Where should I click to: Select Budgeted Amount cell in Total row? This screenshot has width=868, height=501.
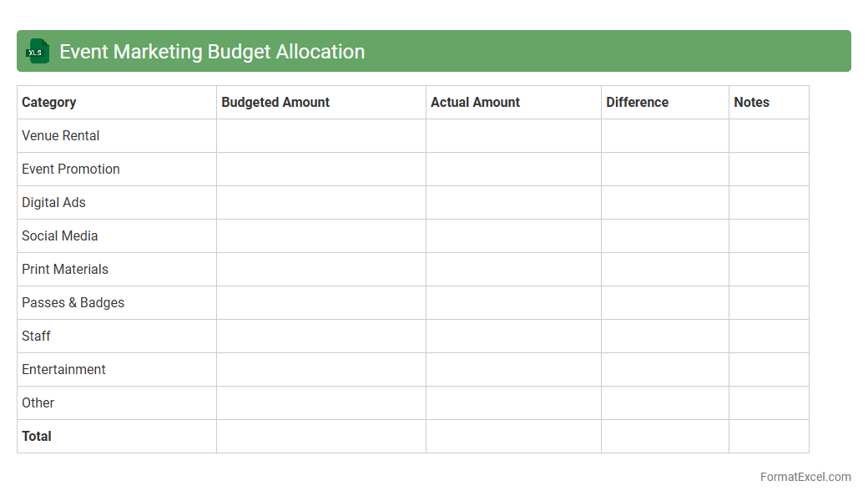tap(321, 437)
